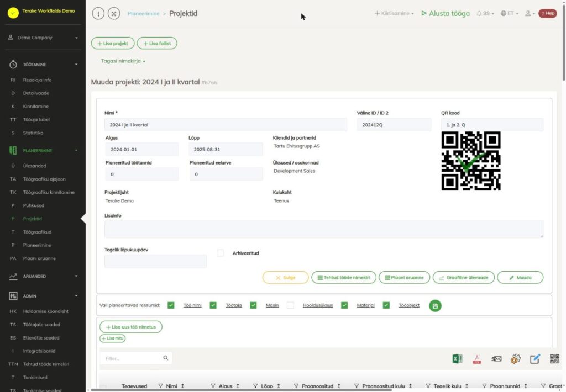Click the search magnifier in filter box
The width and height of the screenshot is (566, 392).
coord(165,358)
